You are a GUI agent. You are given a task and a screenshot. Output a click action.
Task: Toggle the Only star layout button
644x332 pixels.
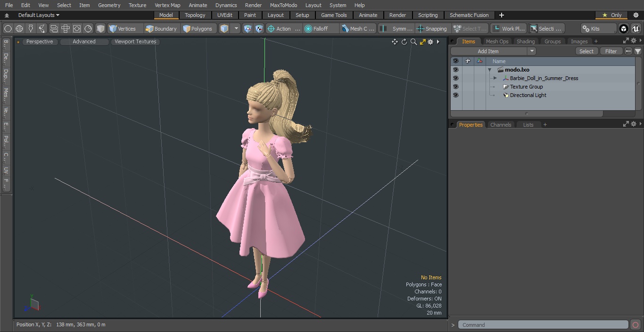(x=612, y=15)
